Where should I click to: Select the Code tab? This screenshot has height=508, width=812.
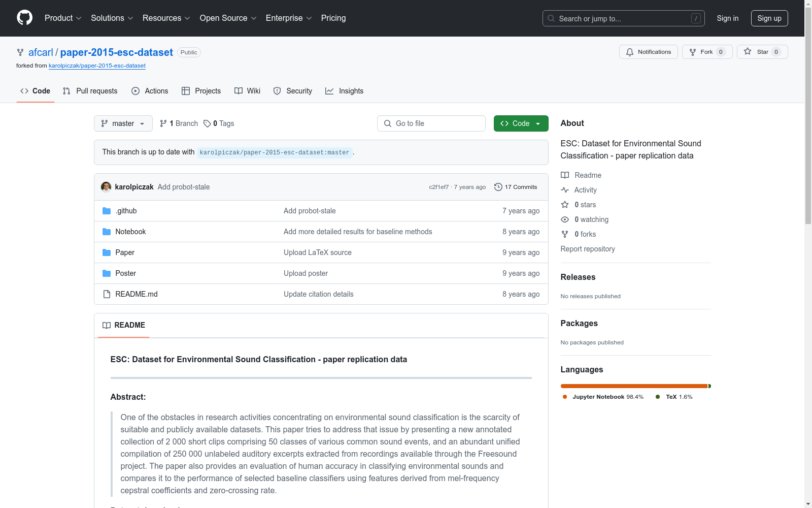[36, 91]
